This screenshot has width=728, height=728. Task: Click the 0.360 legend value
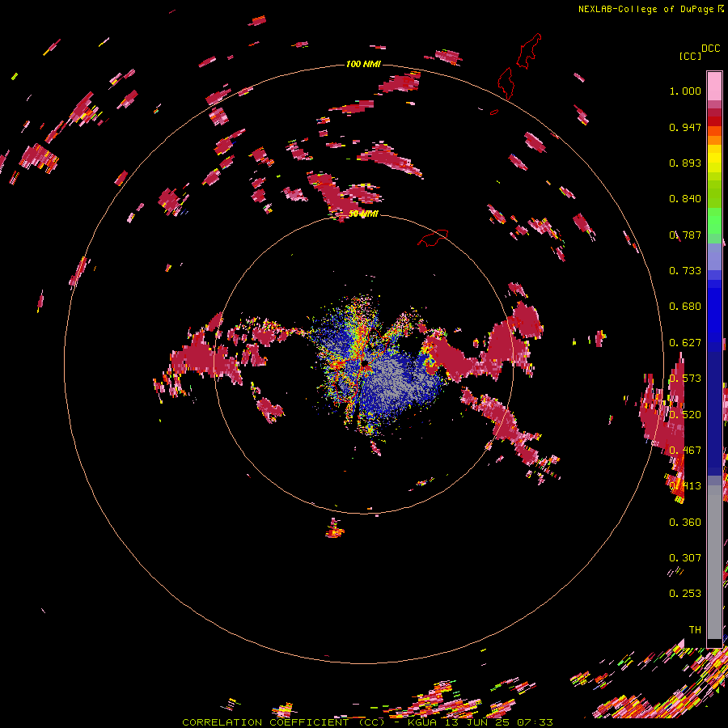[x=685, y=523]
